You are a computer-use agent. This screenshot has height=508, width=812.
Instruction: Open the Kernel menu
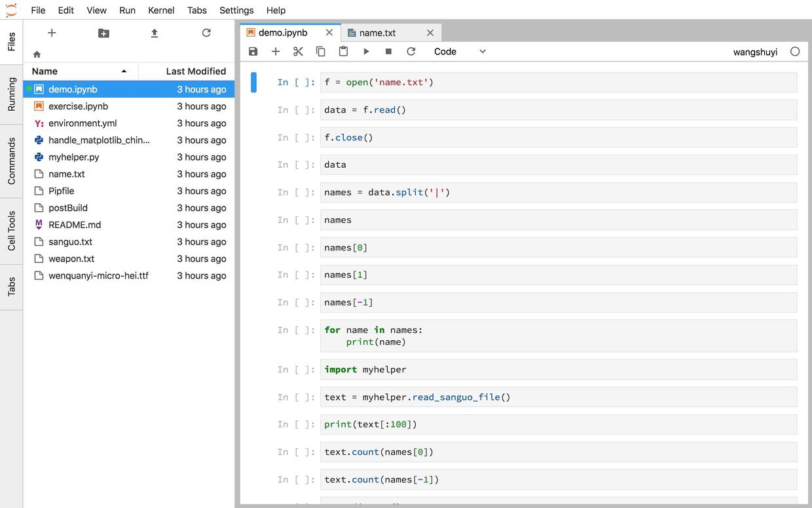[x=161, y=10]
